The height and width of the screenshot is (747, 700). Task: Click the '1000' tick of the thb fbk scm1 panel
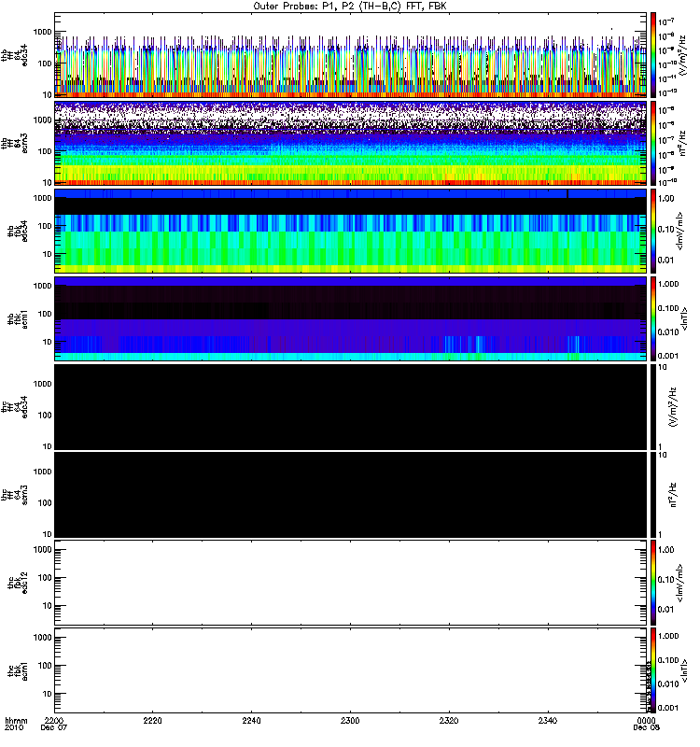(x=42, y=286)
